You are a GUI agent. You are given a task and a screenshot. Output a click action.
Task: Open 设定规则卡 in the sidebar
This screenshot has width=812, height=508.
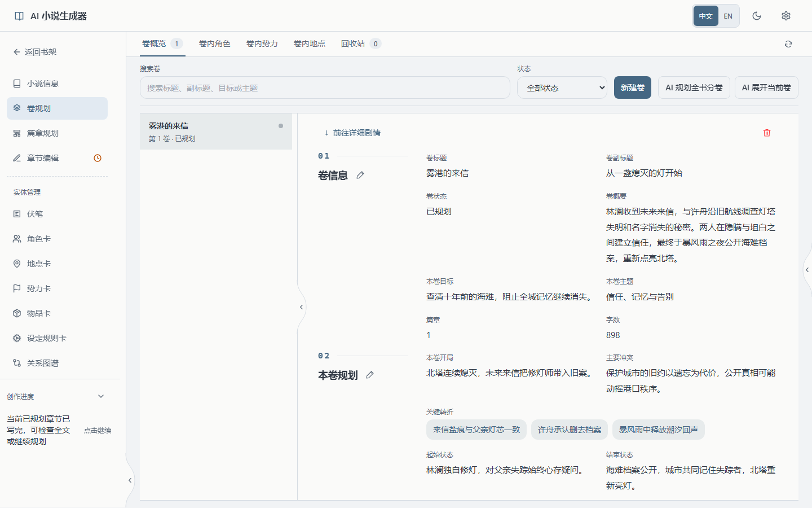(57, 338)
